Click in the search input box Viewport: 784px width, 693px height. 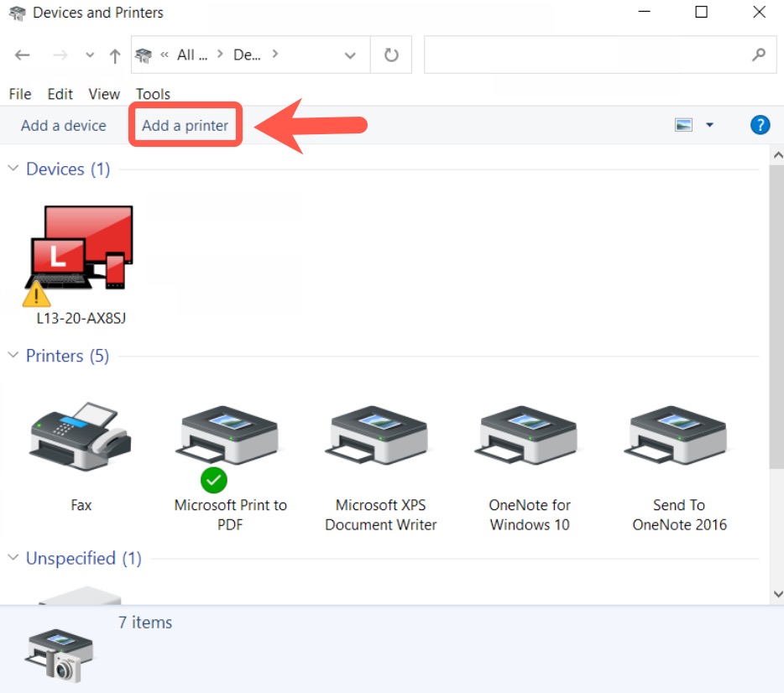[588, 55]
